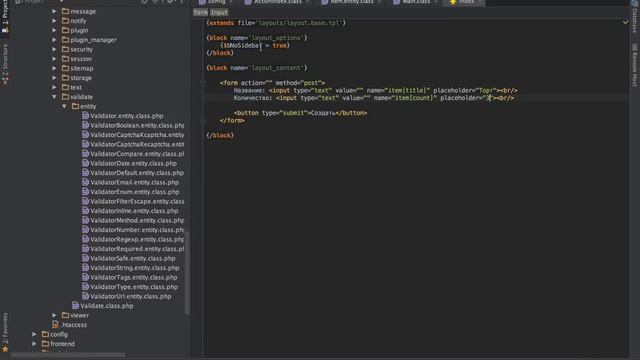Image resolution: width=640 pixels, height=360 pixels.
Task: Switch to the Main.class editor tab
Action: point(415,2)
